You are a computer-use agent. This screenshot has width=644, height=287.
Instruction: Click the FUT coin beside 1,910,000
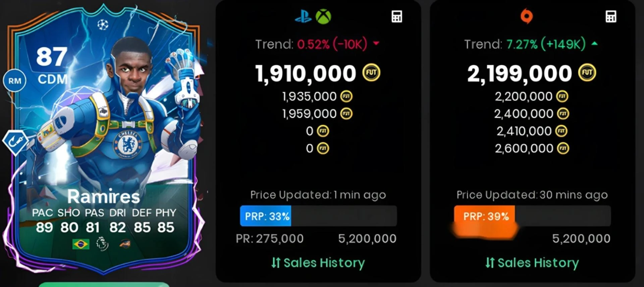[371, 73]
